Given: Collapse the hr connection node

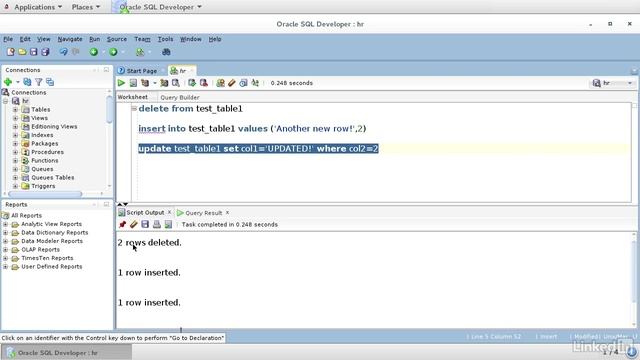Looking at the screenshot, I should click(x=6, y=101).
